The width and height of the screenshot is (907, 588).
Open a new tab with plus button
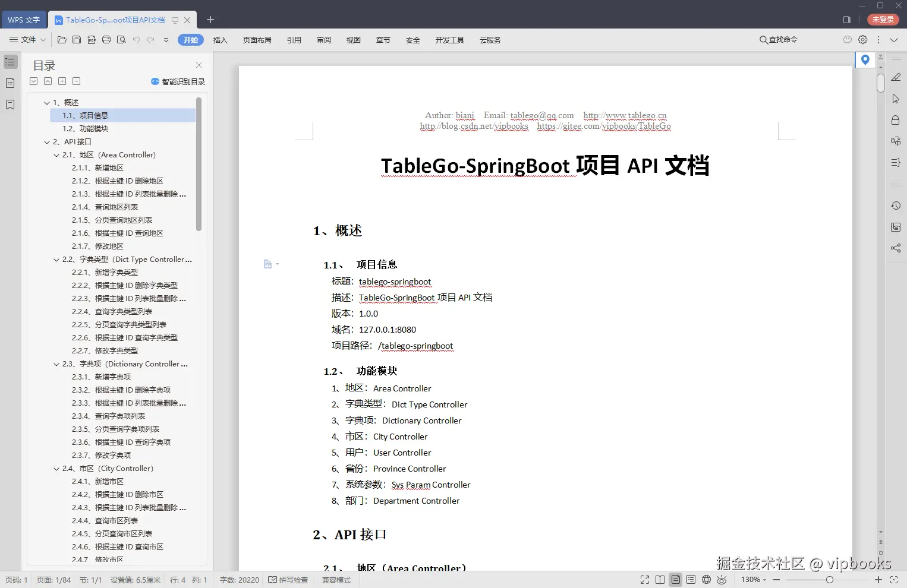point(210,20)
